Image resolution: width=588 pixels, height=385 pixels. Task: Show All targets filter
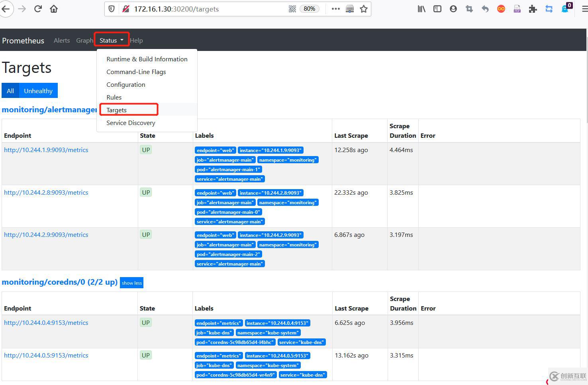10,91
